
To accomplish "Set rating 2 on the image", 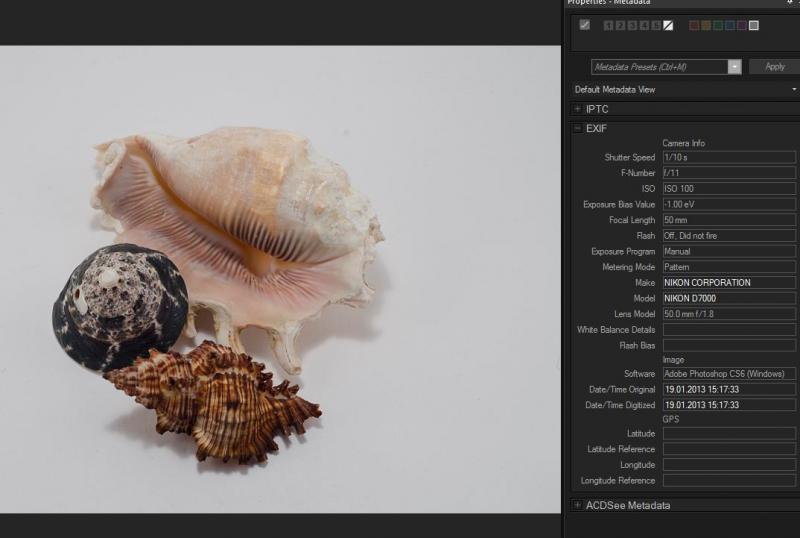I will tap(620, 26).
